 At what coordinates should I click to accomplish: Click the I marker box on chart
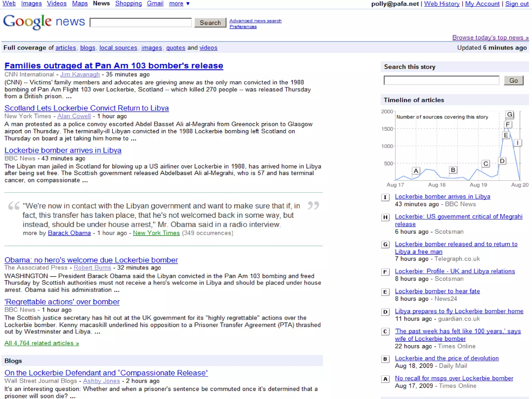517,143
